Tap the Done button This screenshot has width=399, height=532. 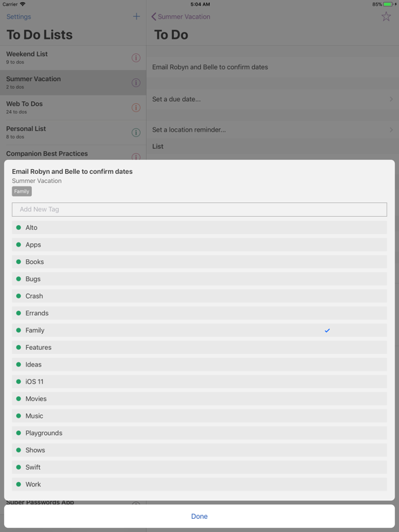click(x=199, y=516)
